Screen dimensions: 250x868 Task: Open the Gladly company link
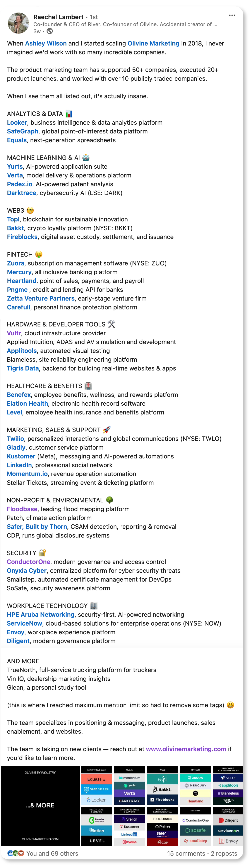16,447
